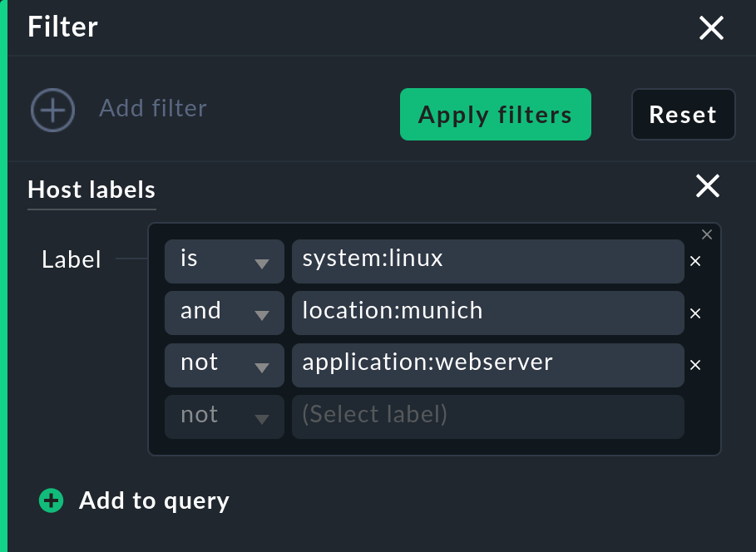Click the Add to query label text
The image size is (756, 552).
pos(154,500)
